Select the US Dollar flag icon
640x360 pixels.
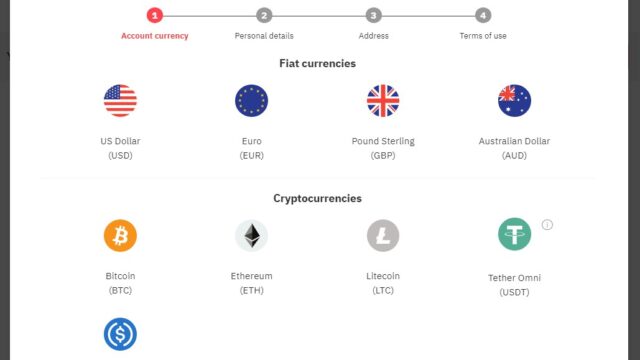pos(120,101)
